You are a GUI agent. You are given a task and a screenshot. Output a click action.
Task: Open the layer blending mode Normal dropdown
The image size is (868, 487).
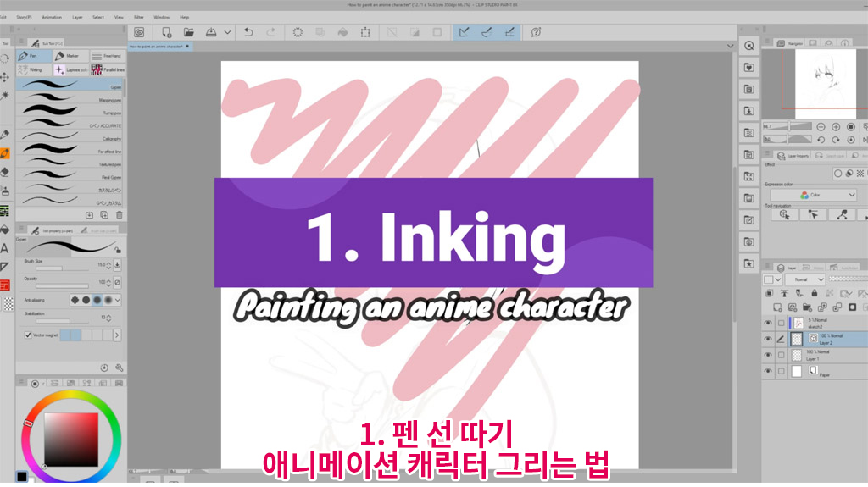pyautogui.click(x=804, y=279)
